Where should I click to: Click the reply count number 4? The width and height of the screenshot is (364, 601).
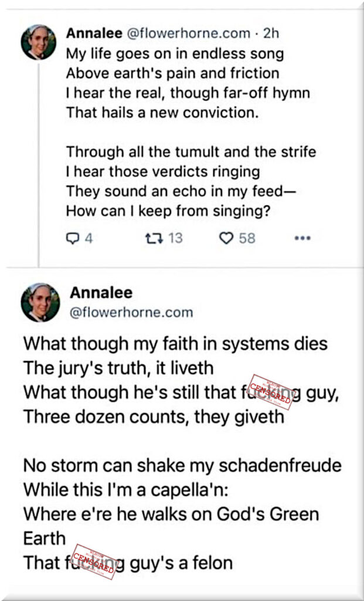tap(89, 238)
